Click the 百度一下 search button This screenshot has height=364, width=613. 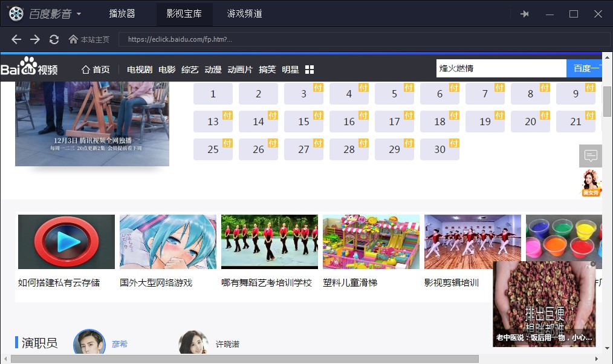[584, 68]
